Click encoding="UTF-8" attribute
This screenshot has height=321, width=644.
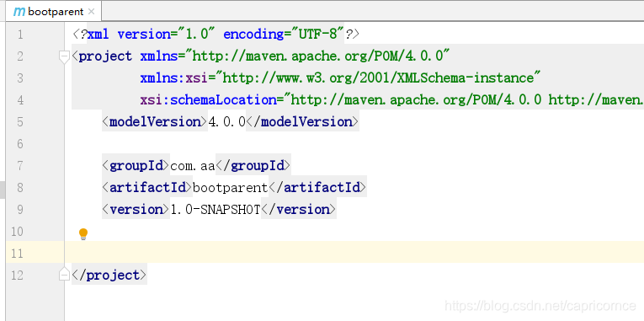pyautogui.click(x=284, y=34)
